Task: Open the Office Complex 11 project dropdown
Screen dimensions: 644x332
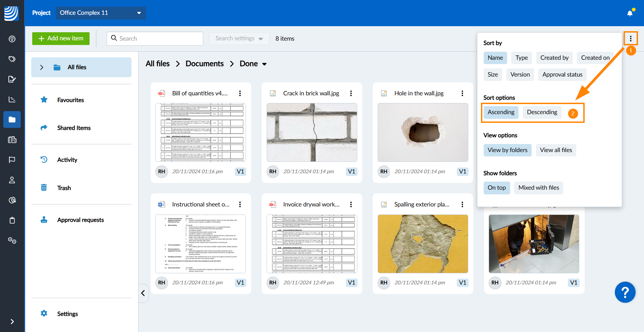Action: [100, 13]
